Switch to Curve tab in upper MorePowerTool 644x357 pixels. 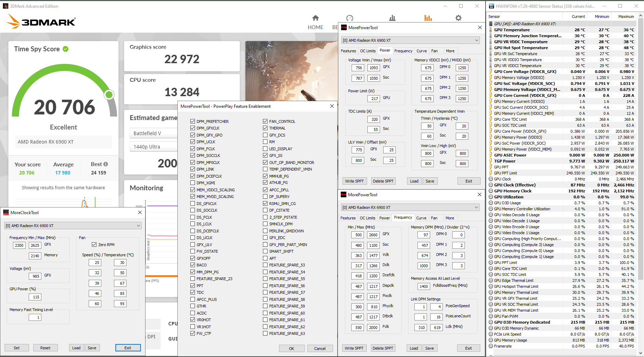(421, 51)
